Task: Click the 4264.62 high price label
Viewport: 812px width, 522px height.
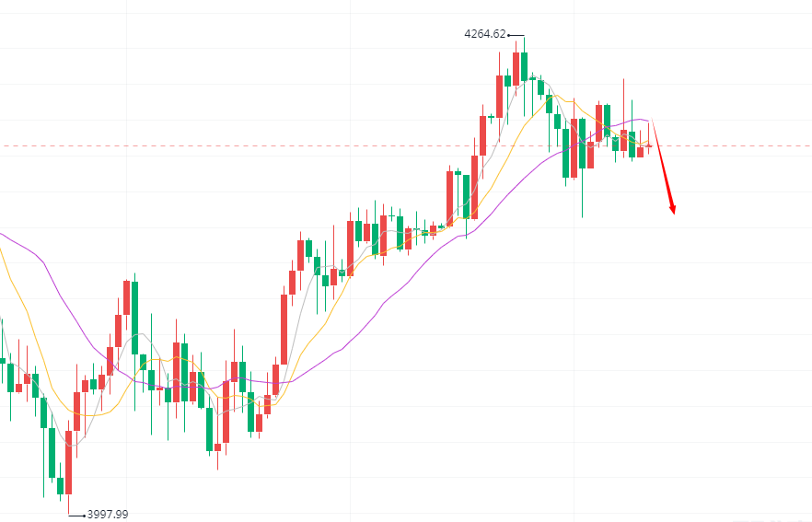Action: click(485, 34)
